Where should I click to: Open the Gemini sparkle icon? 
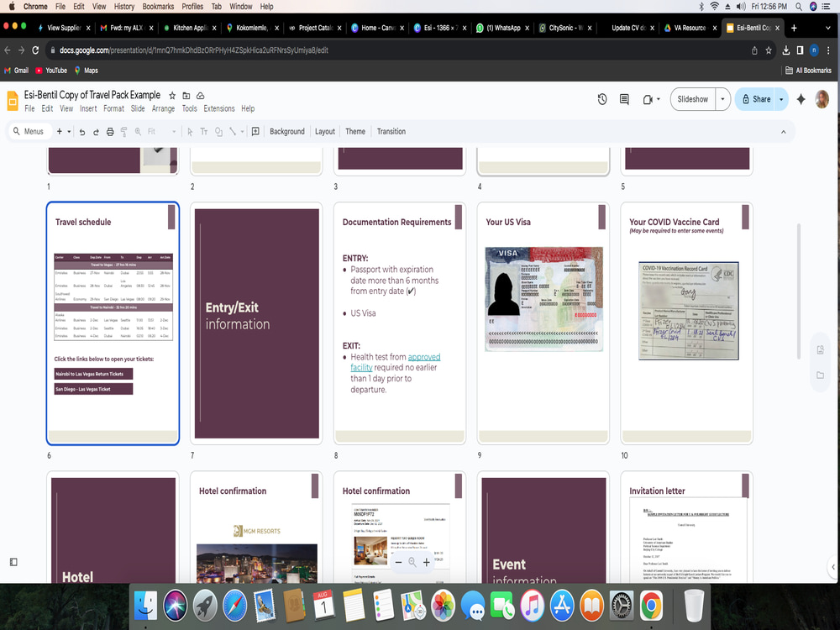point(801,100)
